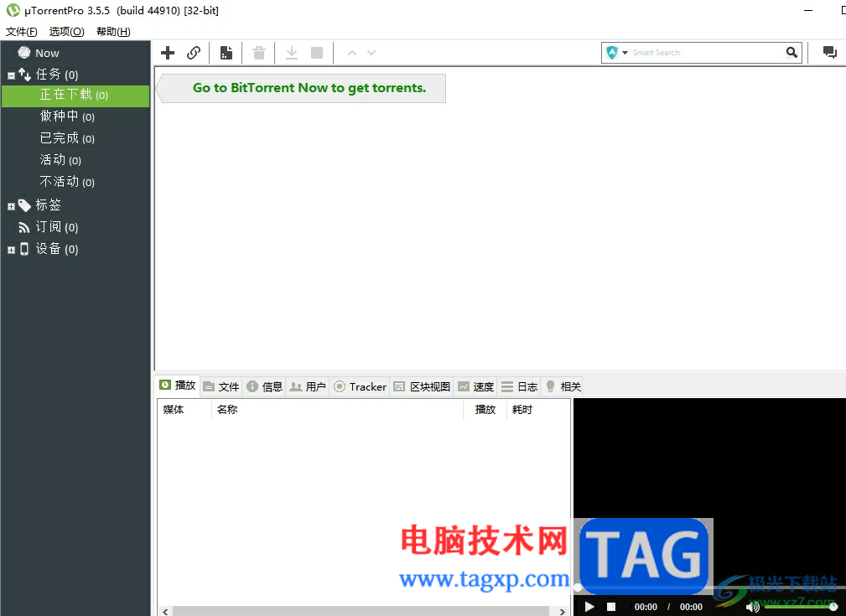
Task: Stop media playback in the player
Action: click(610, 607)
